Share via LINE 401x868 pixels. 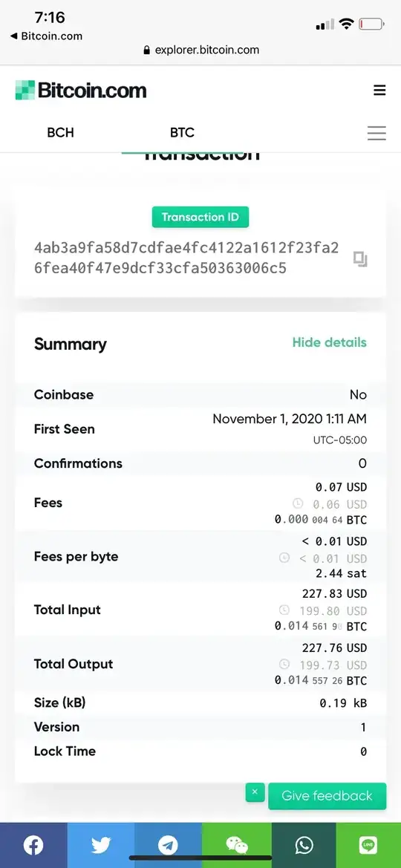[368, 845]
